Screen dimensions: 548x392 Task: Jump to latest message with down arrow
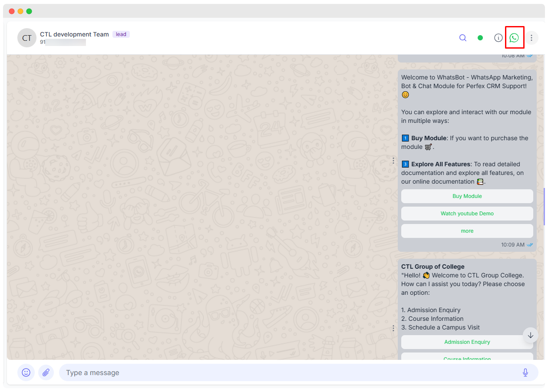point(531,335)
